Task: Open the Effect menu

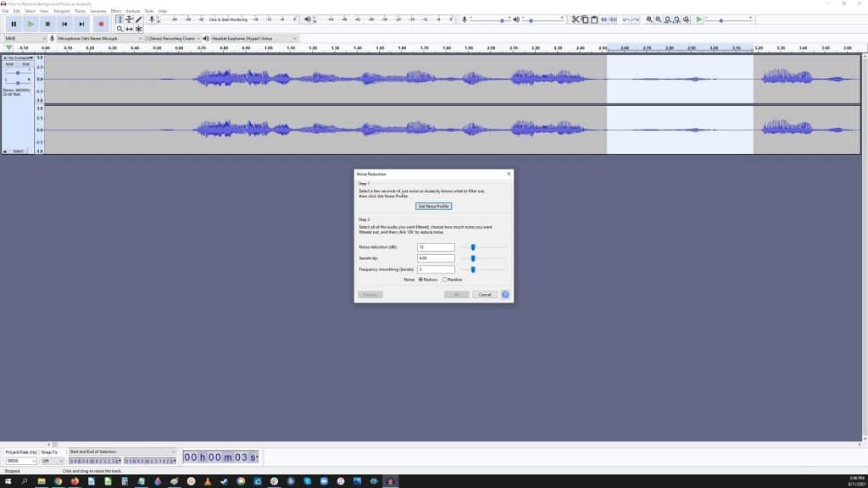Action: [117, 11]
